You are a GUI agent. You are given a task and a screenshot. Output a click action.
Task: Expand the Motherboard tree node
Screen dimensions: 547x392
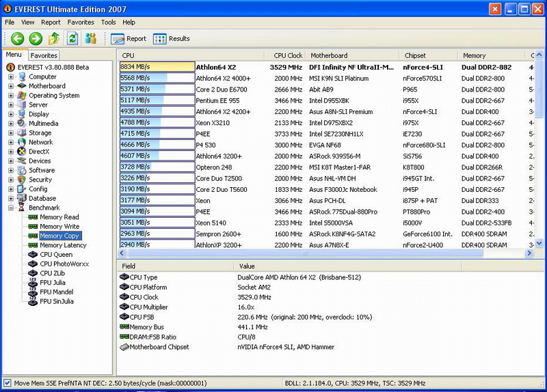coord(11,86)
